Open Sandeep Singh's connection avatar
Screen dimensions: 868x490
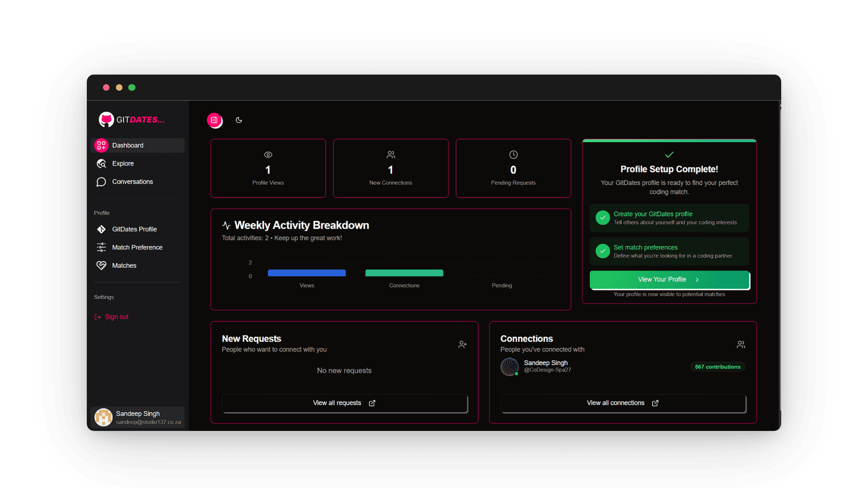click(x=510, y=366)
